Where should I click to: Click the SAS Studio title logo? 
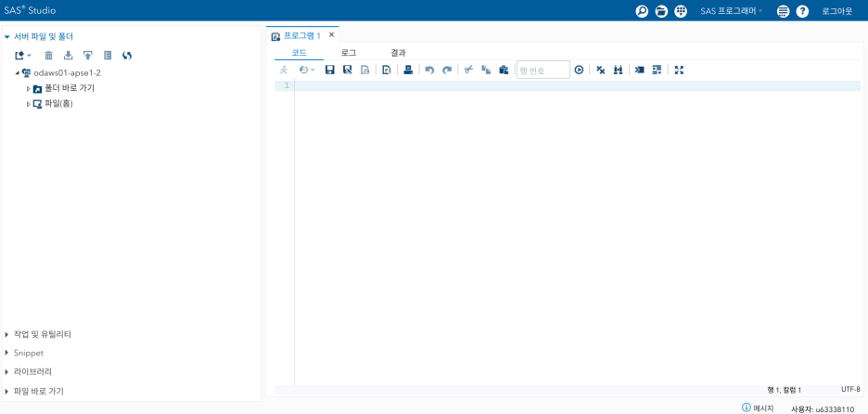click(x=30, y=10)
